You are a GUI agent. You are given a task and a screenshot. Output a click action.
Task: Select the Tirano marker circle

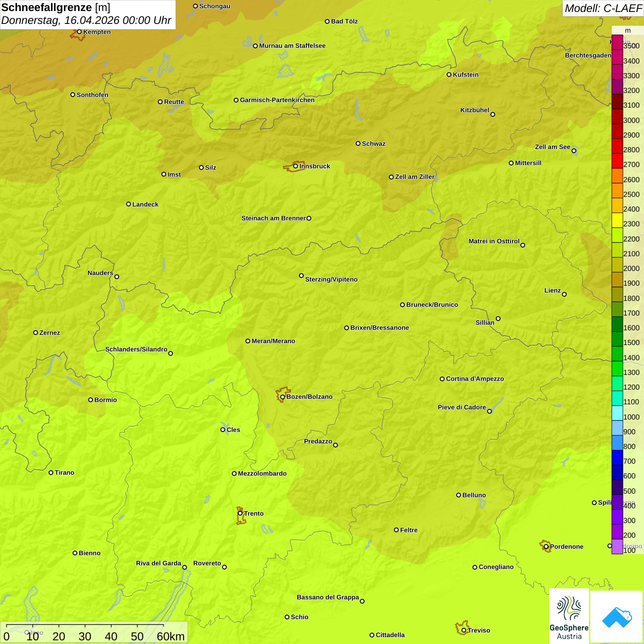point(51,472)
